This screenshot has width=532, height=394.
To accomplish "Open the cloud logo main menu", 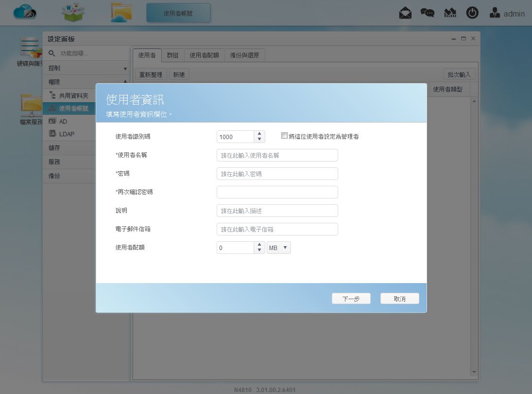I will click(25, 13).
